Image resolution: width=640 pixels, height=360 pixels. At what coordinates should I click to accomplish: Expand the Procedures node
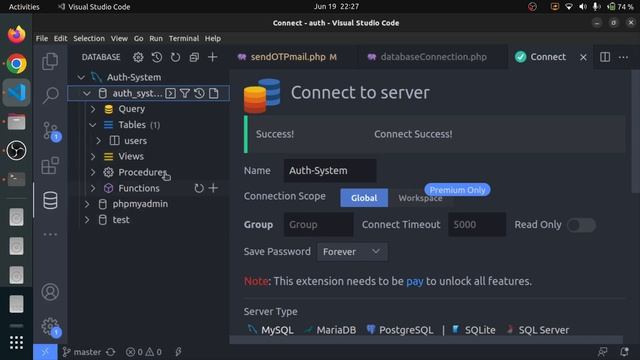93,172
